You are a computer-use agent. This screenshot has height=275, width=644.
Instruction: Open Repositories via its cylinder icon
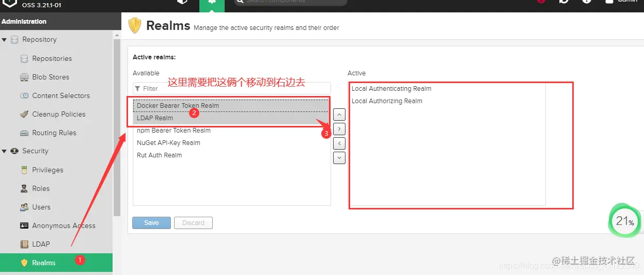(x=24, y=59)
